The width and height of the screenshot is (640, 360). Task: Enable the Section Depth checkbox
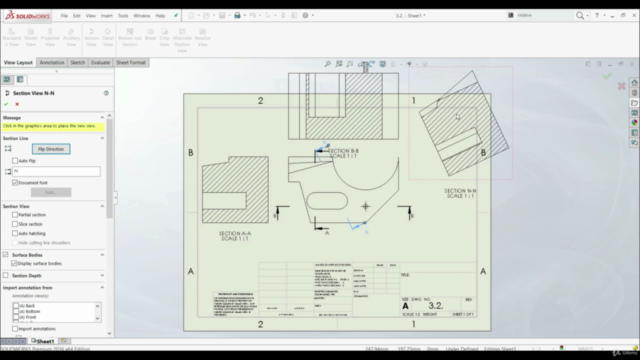click(x=6, y=276)
